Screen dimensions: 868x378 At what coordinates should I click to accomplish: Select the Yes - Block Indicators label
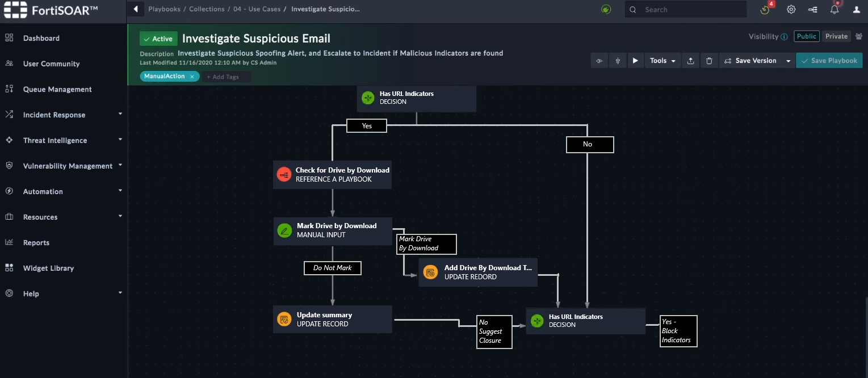[x=678, y=331]
